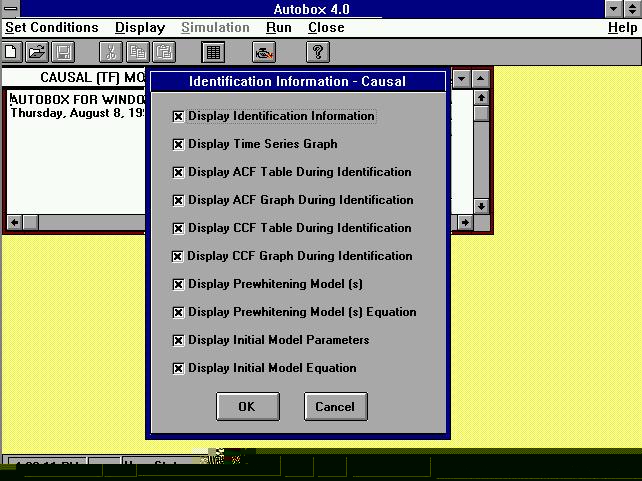This screenshot has width=642, height=481.
Task: Click the right scroll arrow in Causal window
Action: pos(465,222)
